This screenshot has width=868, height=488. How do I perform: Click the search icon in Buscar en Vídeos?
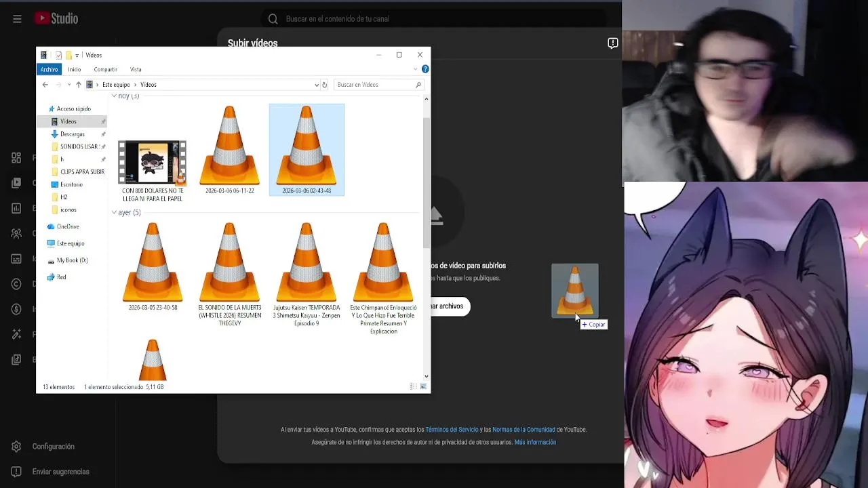(418, 85)
